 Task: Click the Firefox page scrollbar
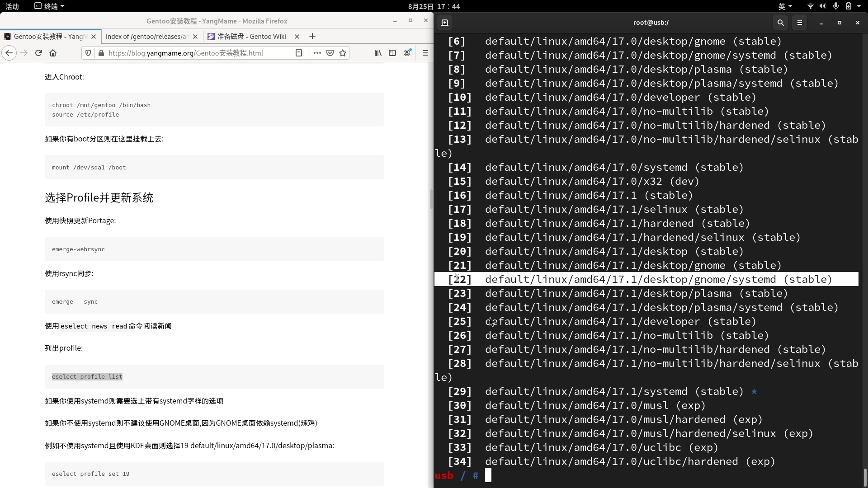[431, 199]
